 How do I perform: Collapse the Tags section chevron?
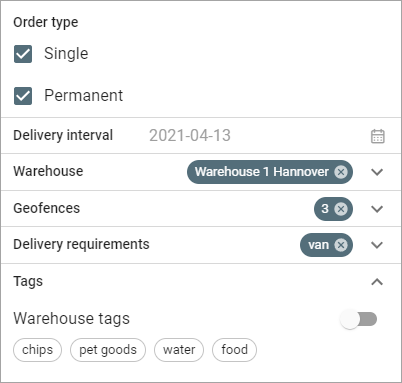(377, 282)
